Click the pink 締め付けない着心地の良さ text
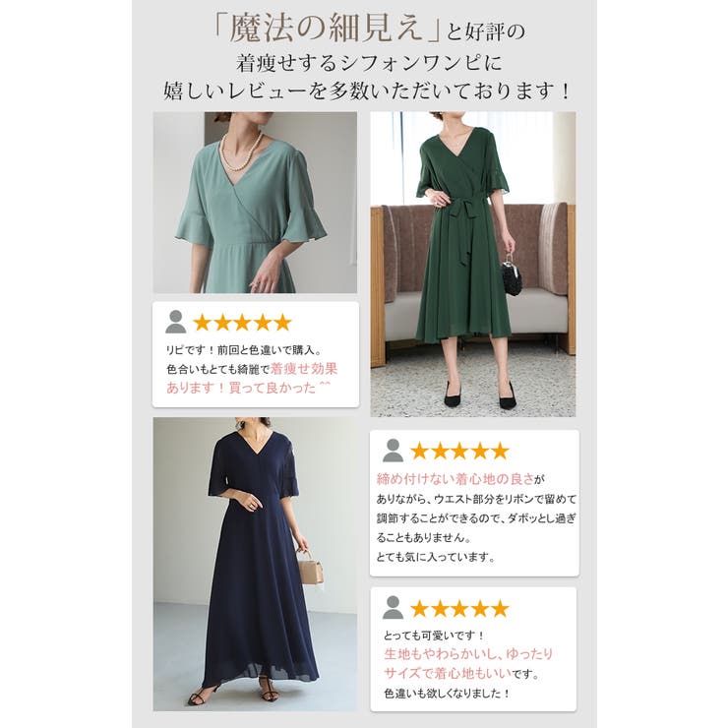Image resolution: width=728 pixels, height=728 pixels. coord(455,478)
